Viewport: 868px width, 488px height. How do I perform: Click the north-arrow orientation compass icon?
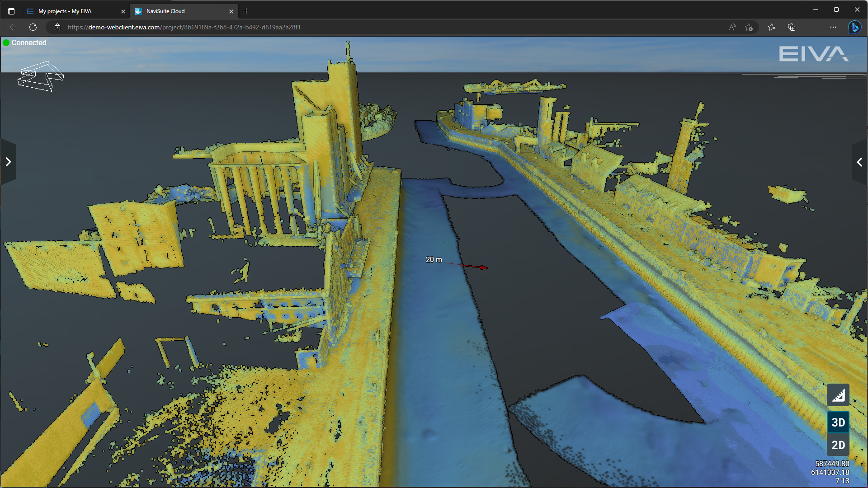click(x=41, y=76)
